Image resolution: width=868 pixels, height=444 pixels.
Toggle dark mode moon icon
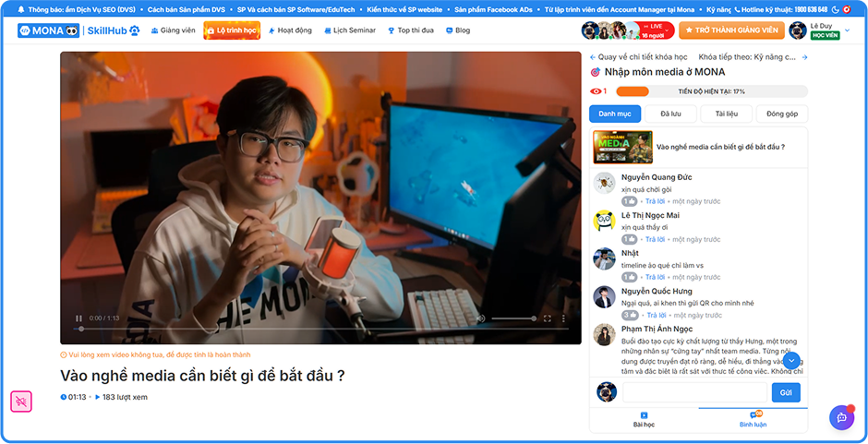836,9
